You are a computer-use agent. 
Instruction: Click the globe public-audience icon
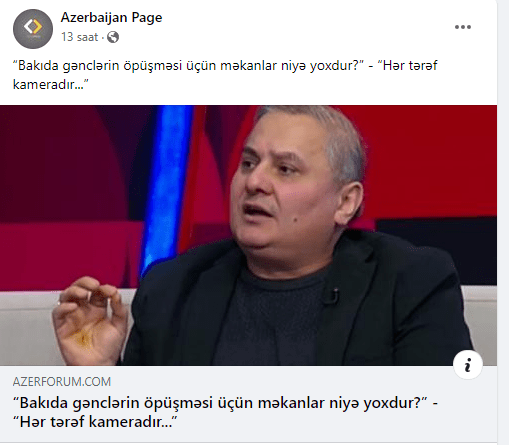coord(113,37)
